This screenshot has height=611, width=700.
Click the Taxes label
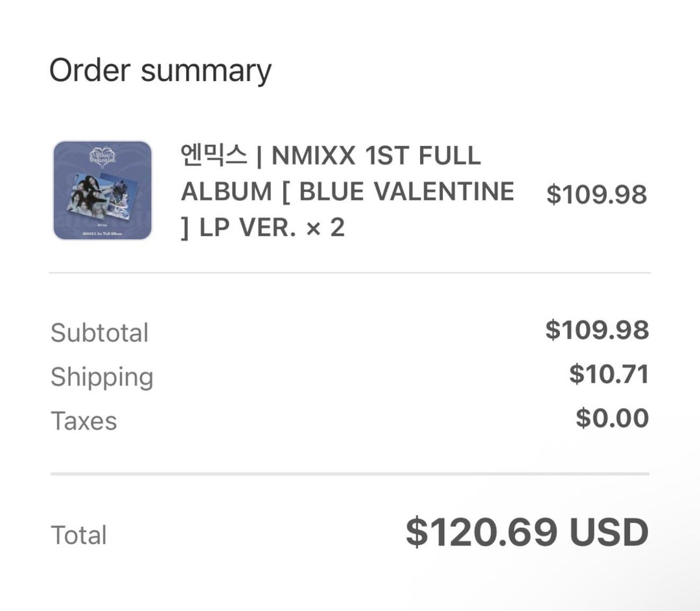84,421
